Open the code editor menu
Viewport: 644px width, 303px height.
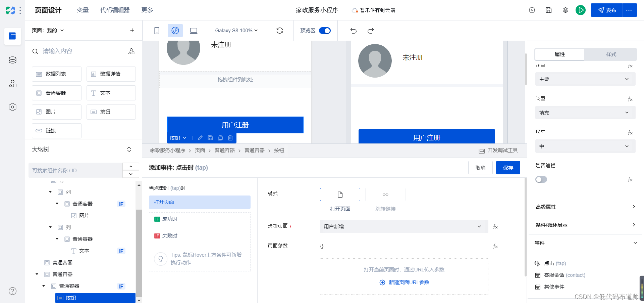115,10
